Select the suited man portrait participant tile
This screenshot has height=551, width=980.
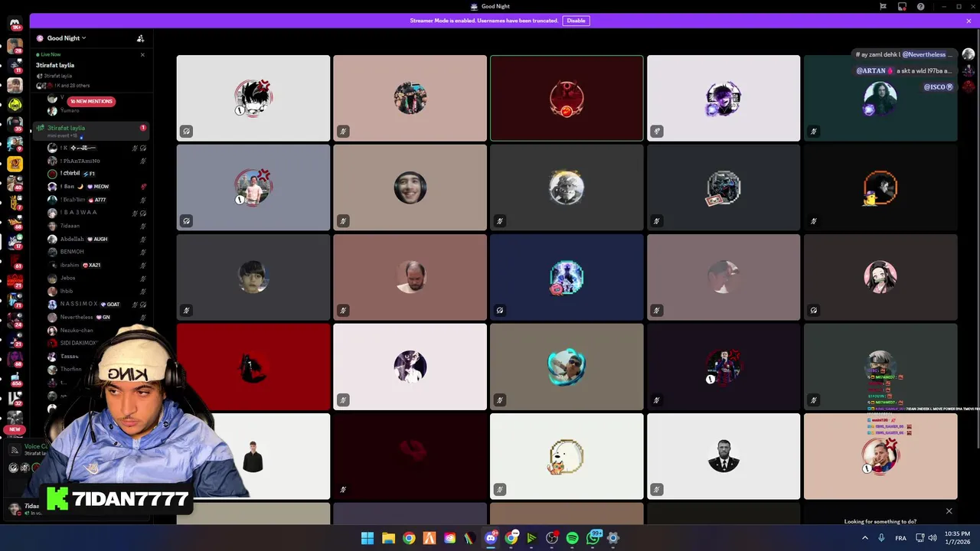[724, 456]
